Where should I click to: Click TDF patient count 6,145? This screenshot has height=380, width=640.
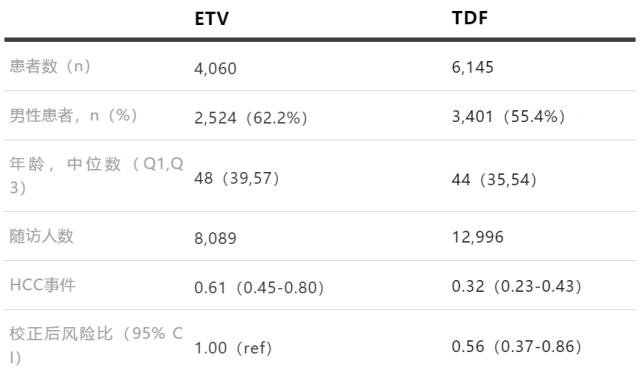[x=473, y=67]
